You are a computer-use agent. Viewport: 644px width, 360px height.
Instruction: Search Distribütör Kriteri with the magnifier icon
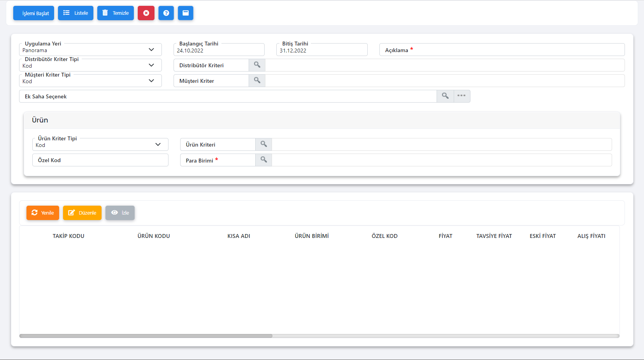coord(257,65)
